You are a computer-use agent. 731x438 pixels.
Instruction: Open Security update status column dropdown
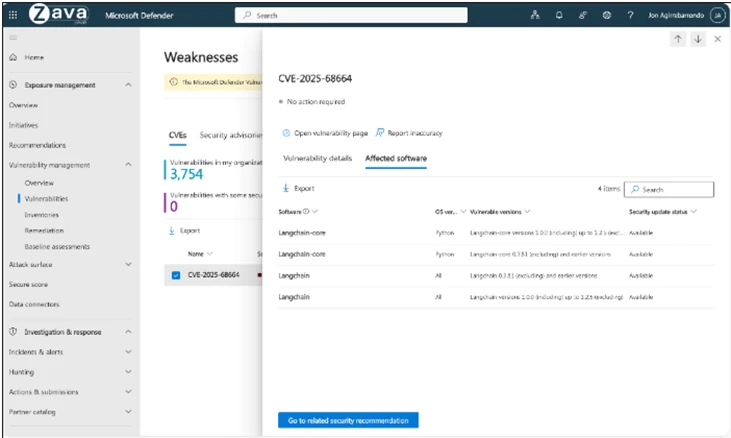point(693,212)
